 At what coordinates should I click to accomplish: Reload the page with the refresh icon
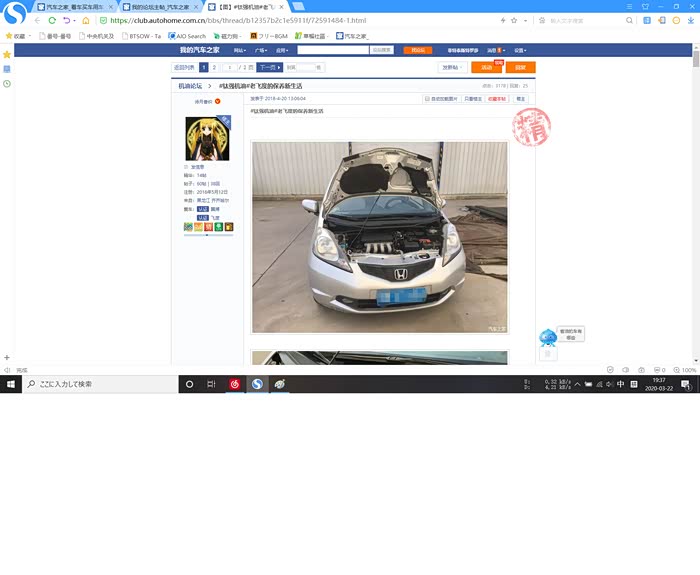click(52, 20)
